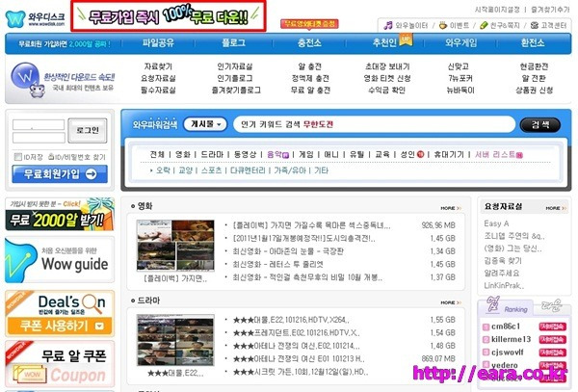
Task: Click Easy A in 요청자료실
Action: pyautogui.click(x=496, y=223)
